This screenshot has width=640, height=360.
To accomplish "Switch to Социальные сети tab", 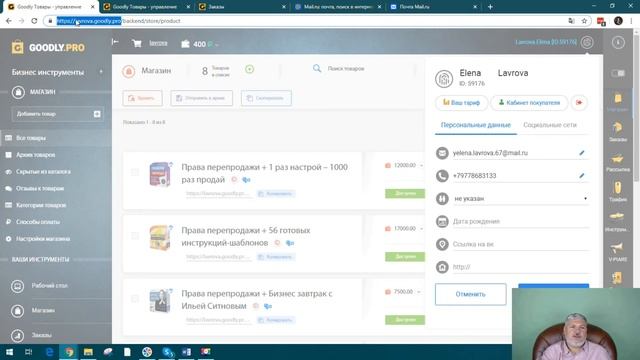I will [550, 125].
